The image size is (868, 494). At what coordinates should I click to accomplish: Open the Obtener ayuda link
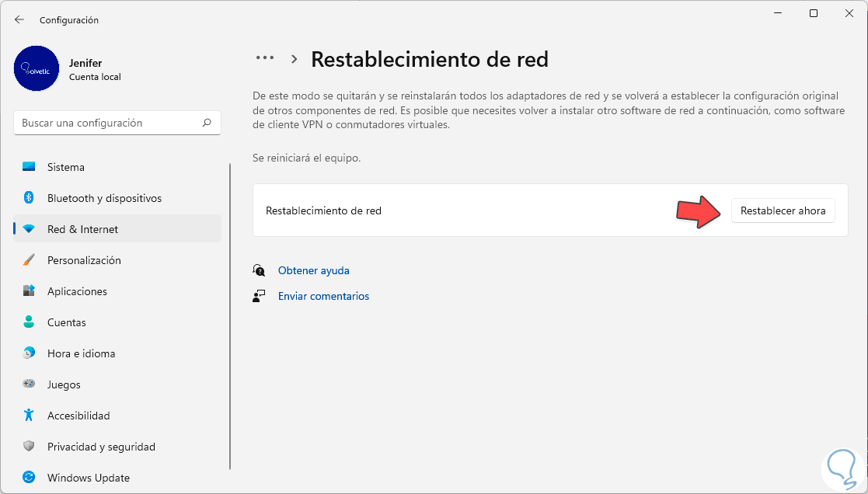pyautogui.click(x=313, y=270)
